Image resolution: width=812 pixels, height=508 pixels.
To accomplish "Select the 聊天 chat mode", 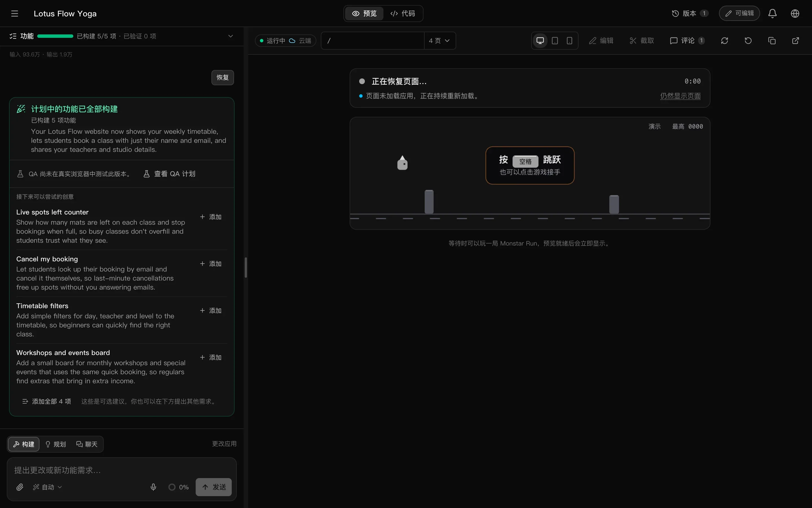I will 87,444.
